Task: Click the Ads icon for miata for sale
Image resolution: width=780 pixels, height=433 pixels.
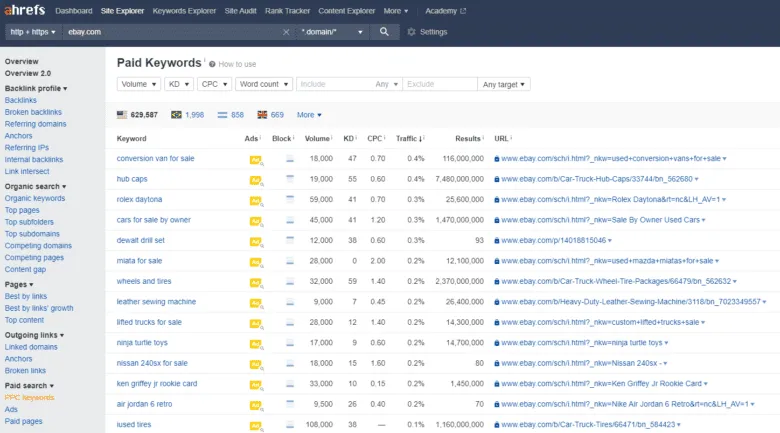Action: tap(256, 262)
